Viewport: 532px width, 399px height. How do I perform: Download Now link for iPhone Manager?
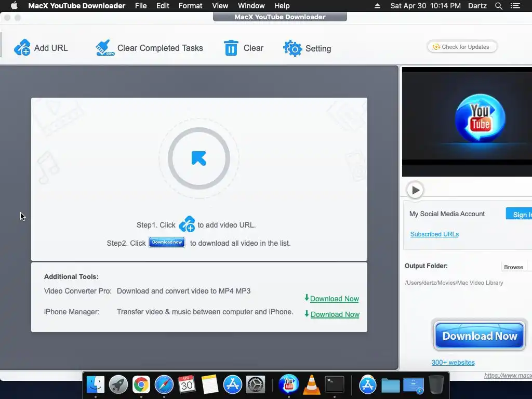point(335,314)
